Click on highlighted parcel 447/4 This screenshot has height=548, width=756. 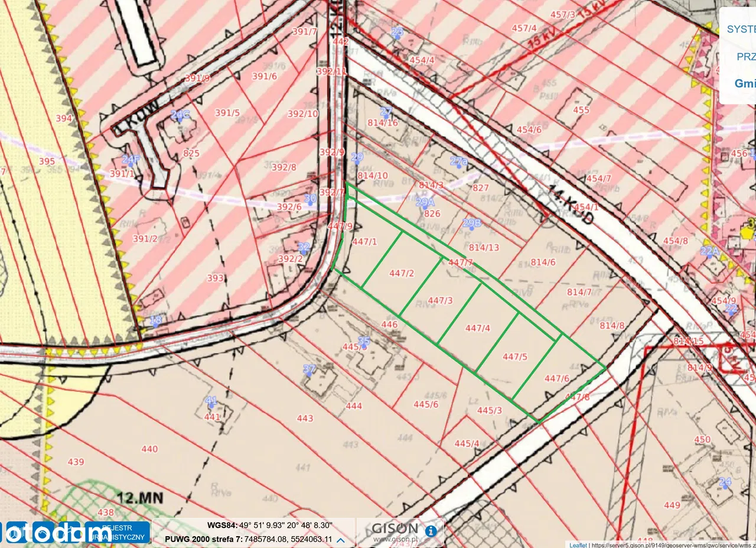[x=477, y=327]
